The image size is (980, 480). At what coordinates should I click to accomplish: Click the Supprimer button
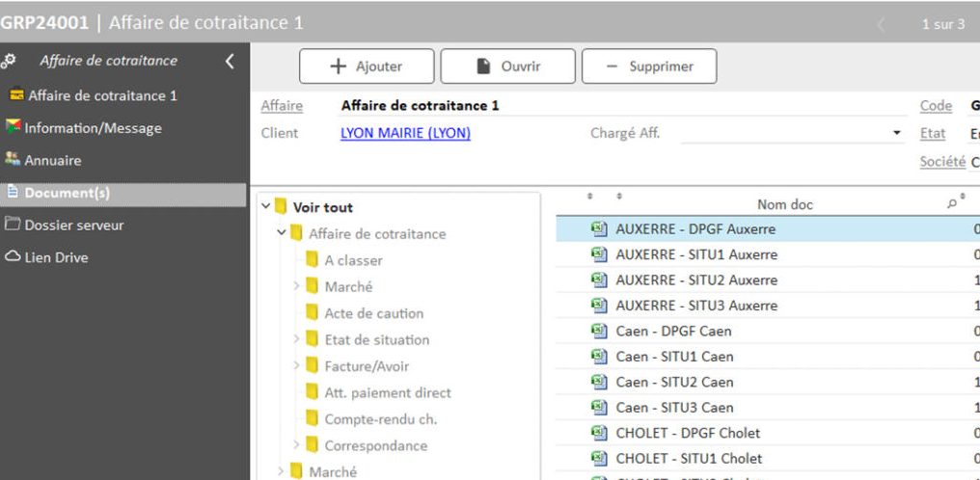coord(649,67)
